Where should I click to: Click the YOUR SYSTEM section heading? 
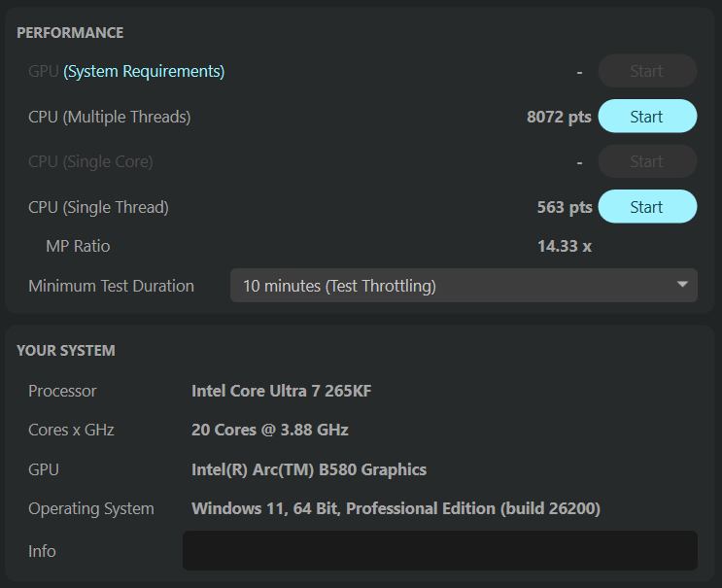pyautogui.click(x=66, y=351)
